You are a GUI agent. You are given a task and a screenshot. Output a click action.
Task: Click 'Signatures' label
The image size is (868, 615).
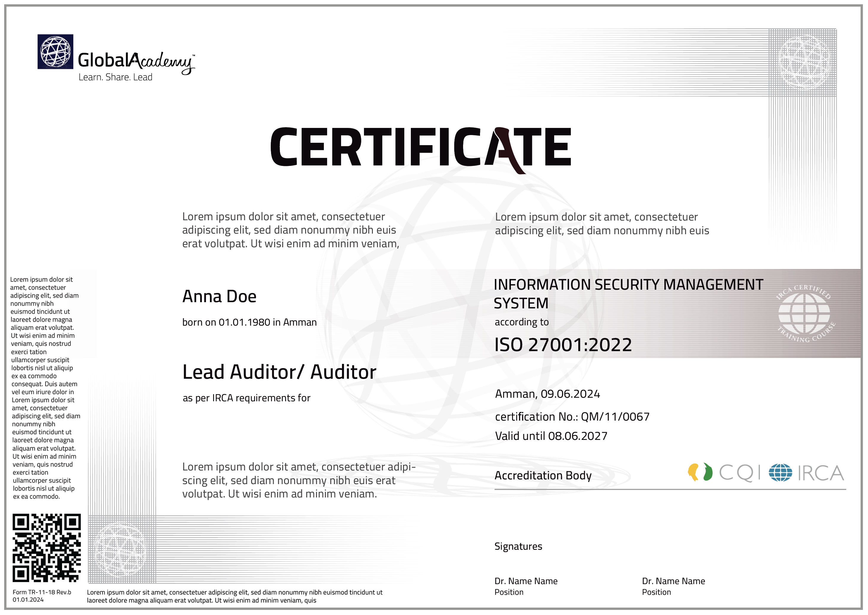pos(518,546)
